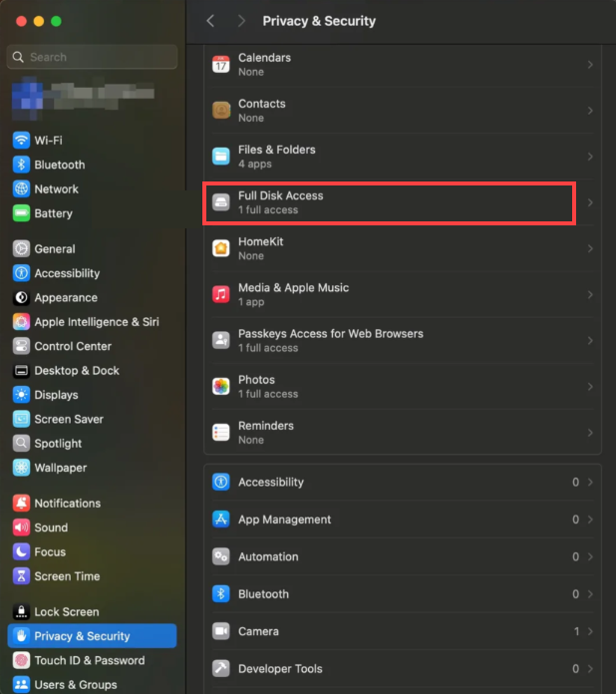Select the Bluetooth icon in the sidebar
The width and height of the screenshot is (616, 694).
coord(21,165)
